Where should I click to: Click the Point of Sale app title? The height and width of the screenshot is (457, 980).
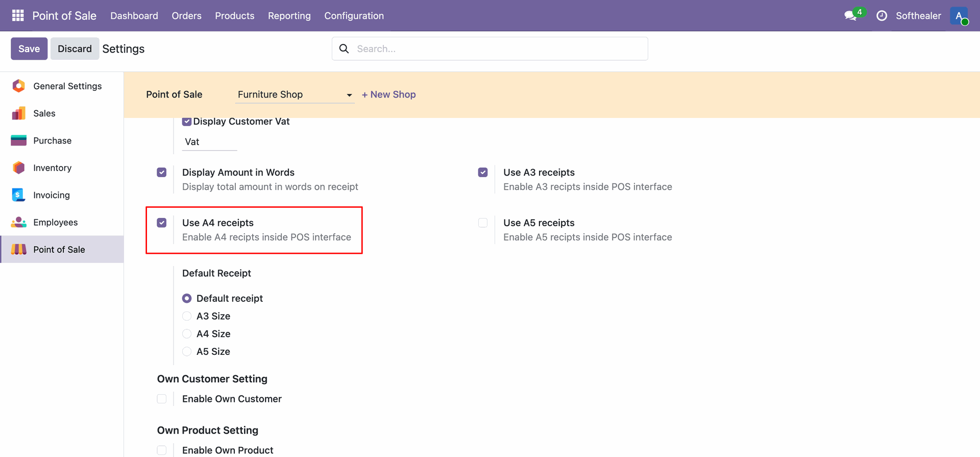pos(64,16)
